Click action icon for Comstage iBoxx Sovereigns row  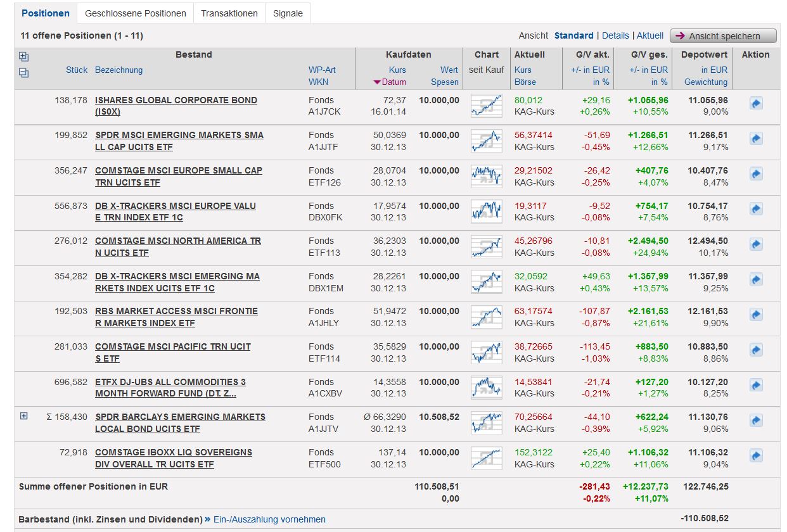point(756,455)
